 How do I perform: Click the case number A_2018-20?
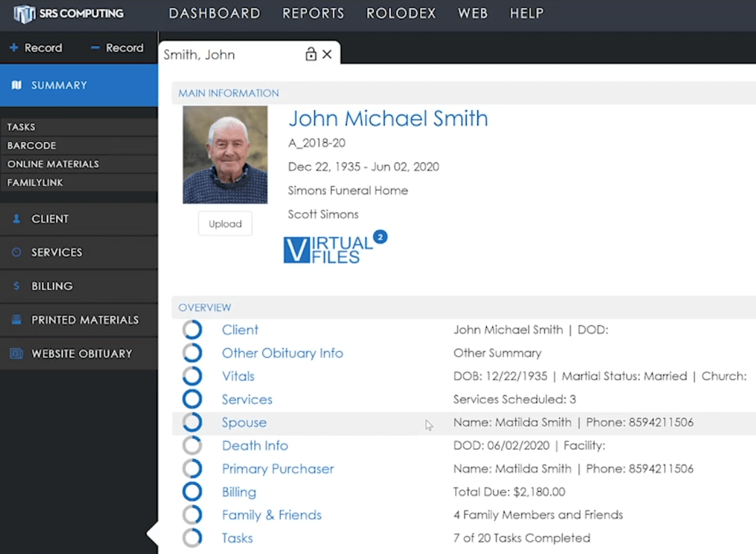(x=316, y=143)
